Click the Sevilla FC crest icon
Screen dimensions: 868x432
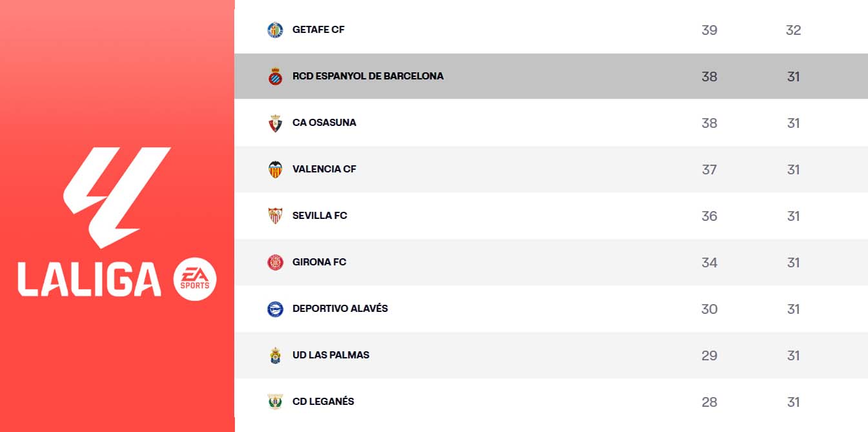pos(275,216)
